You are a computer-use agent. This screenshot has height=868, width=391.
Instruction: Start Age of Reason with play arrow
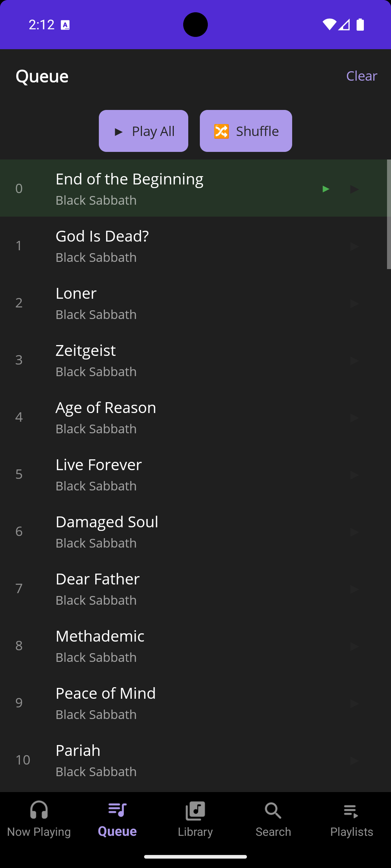(354, 418)
